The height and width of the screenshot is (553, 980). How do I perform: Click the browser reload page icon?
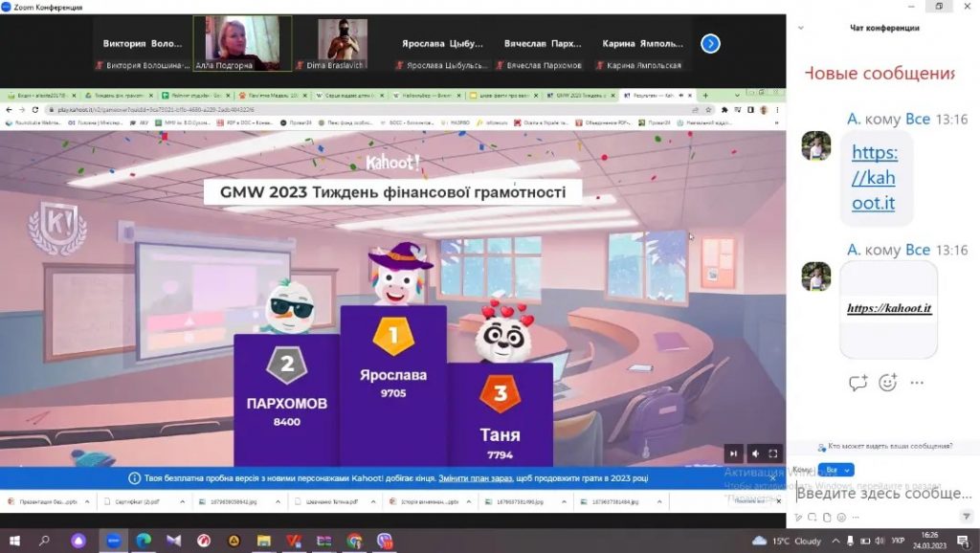point(35,110)
